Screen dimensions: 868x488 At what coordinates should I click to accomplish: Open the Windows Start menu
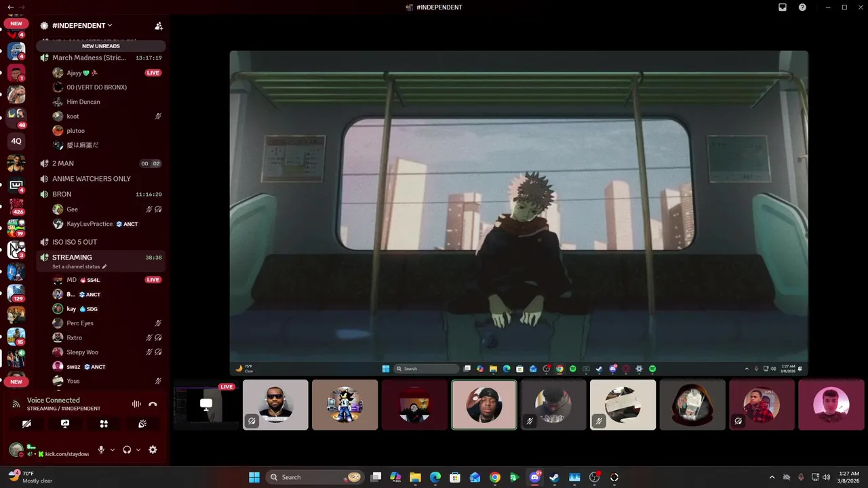(254, 477)
